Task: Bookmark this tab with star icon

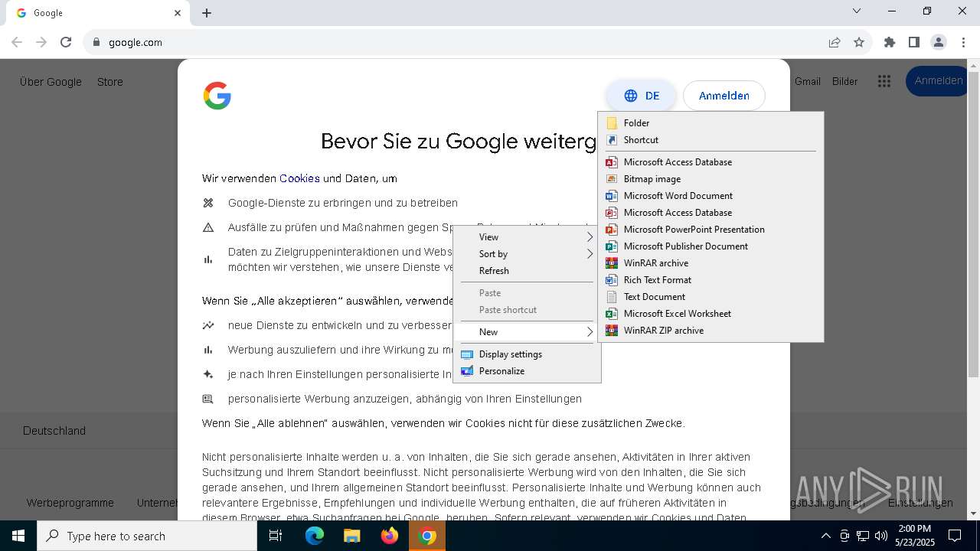Action: pyautogui.click(x=859, y=42)
